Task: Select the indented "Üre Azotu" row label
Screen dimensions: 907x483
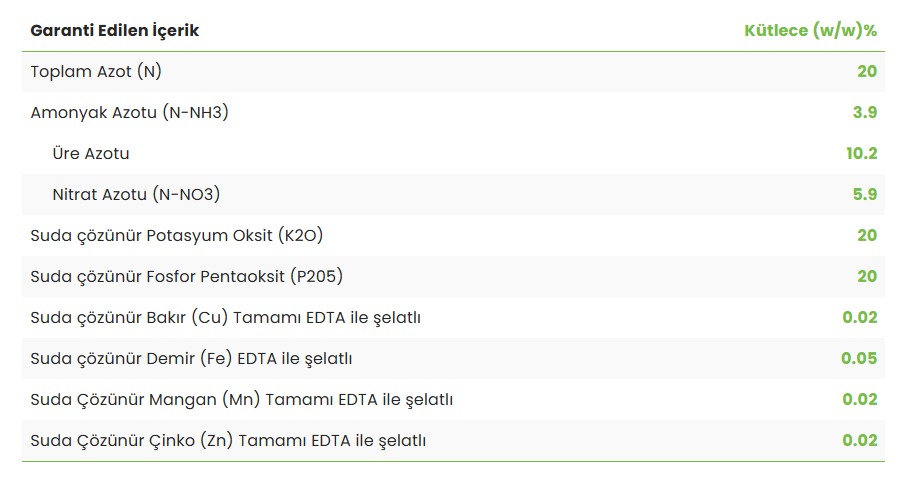Action: point(91,153)
